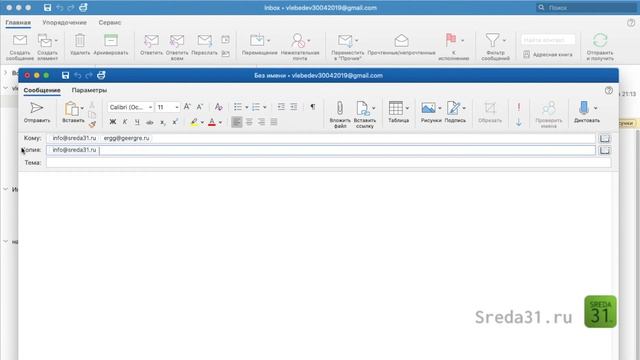Image resolution: width=640 pixels, height=360 pixels.
Task: Select Главная tab in Inbox window
Action: click(x=18, y=22)
